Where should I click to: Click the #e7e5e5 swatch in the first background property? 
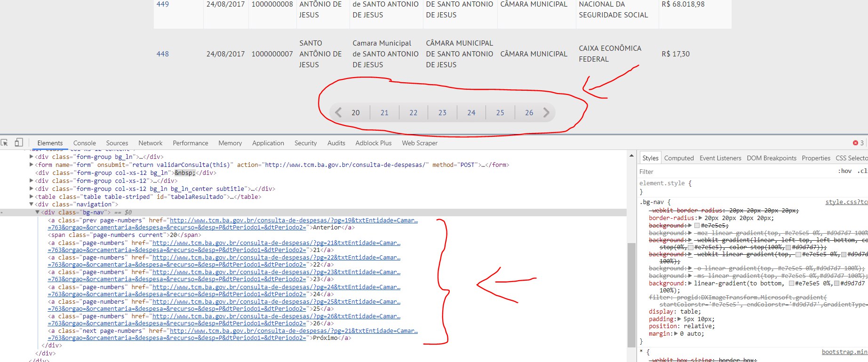tap(697, 226)
